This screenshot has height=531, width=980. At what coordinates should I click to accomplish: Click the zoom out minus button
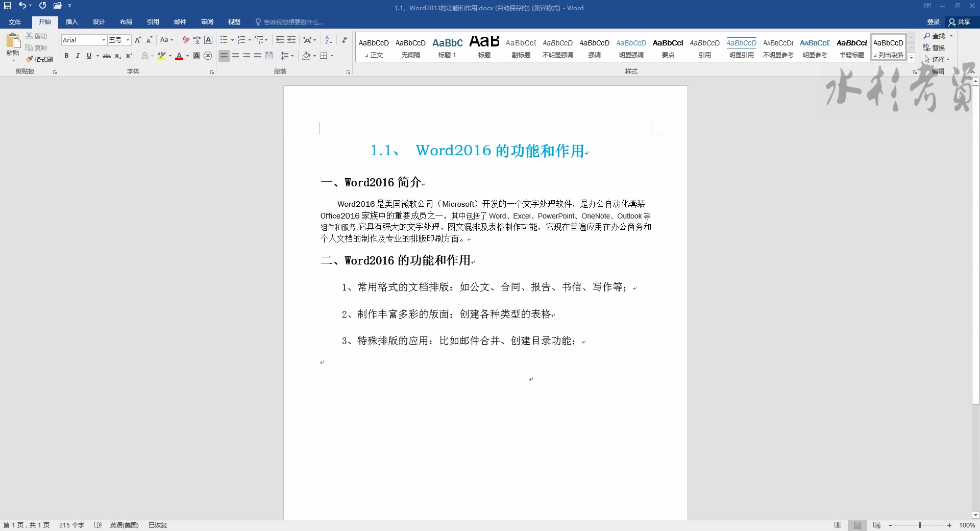891,525
